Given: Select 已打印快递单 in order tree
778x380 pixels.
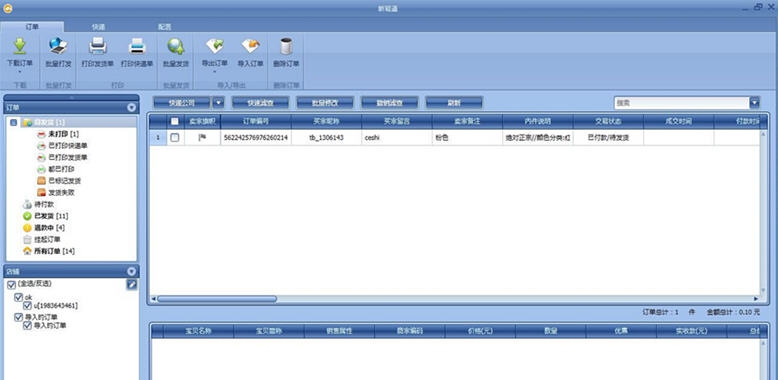Looking at the screenshot, I should point(68,146).
